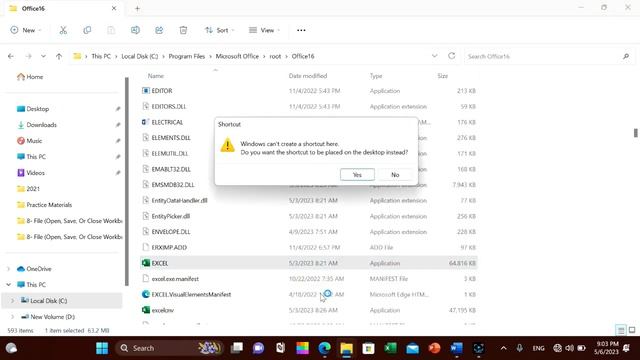640x360 pixels.
Task: Open PowerPoint from the taskbar
Action: 435,348
